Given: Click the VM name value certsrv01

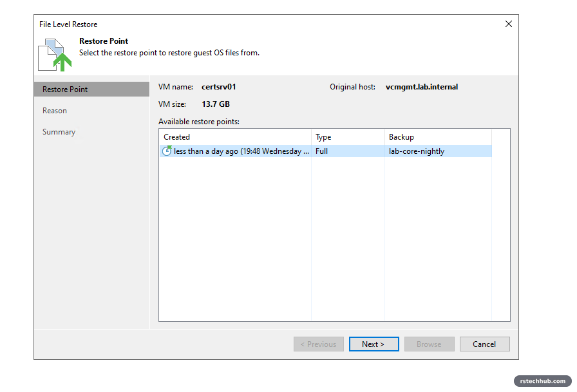Looking at the screenshot, I should point(218,87).
